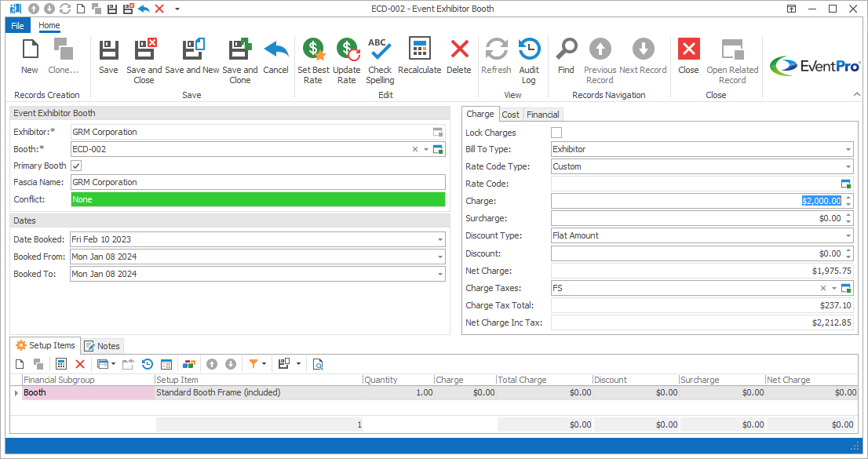Click the Fascia Name input field

click(258, 182)
